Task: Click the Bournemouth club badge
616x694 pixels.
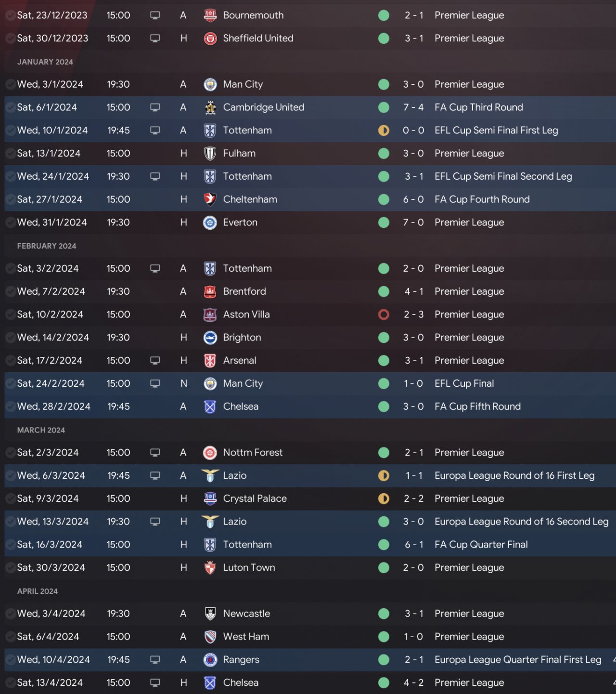Action: coord(210,15)
